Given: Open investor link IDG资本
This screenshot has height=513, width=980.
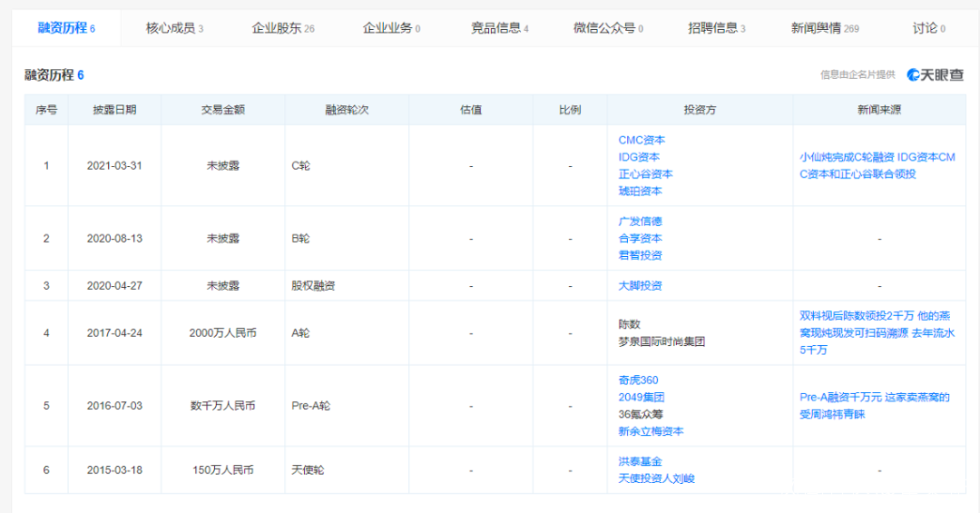Looking at the screenshot, I should click(639, 157).
